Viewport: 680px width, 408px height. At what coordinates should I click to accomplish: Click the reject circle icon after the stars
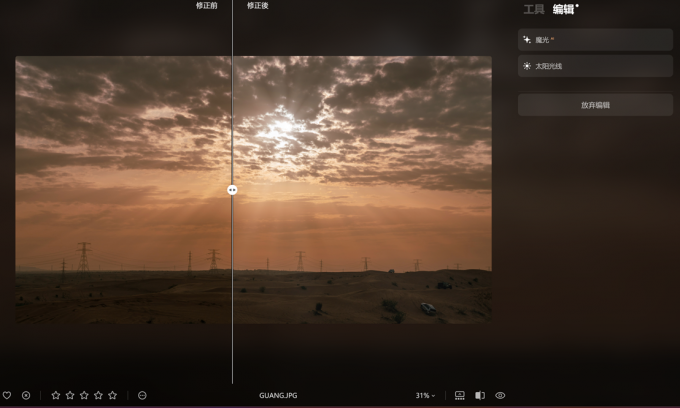[142, 395]
